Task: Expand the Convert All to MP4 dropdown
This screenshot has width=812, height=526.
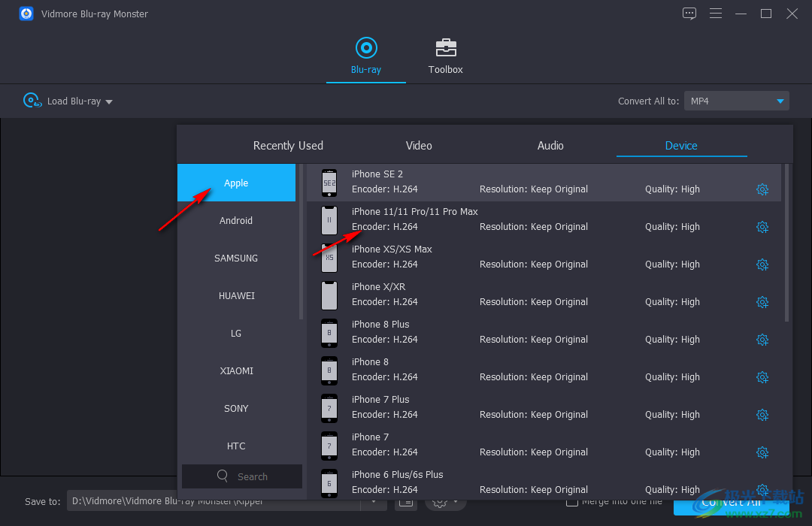Action: click(780, 101)
